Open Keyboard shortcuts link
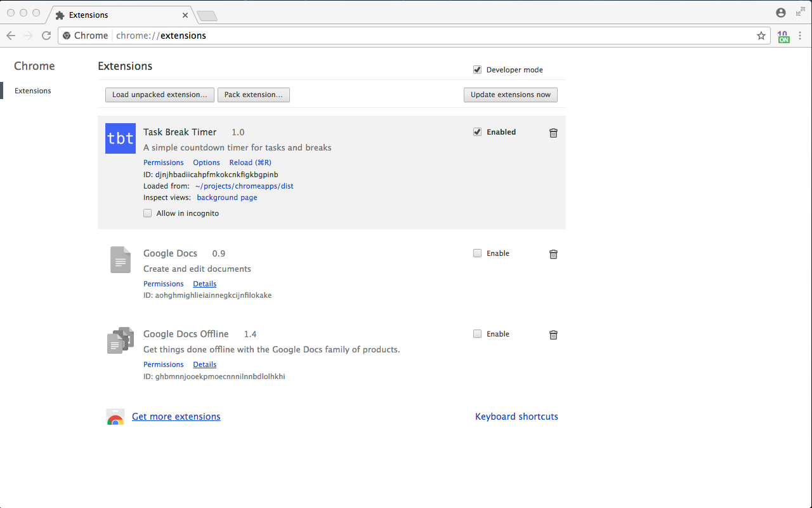Image resolution: width=812 pixels, height=508 pixels. pyautogui.click(x=517, y=417)
